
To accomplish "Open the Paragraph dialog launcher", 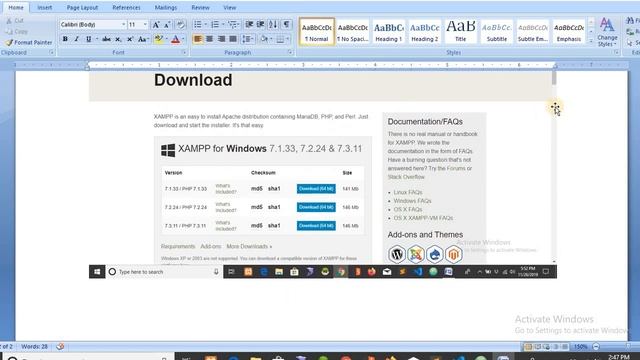I will pos(290,53).
